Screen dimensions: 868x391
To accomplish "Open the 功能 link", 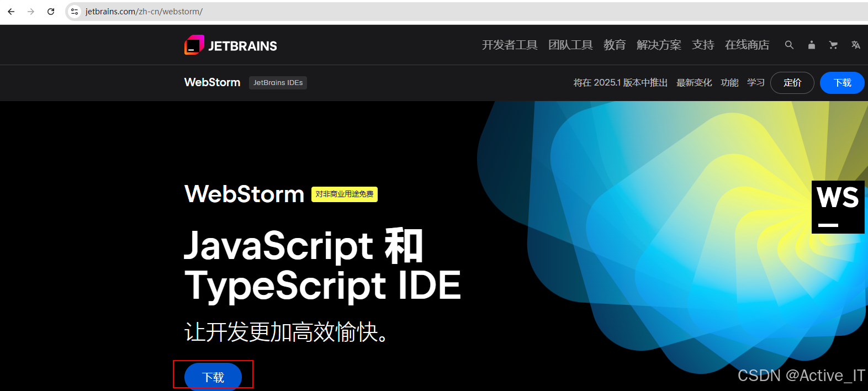I will point(729,83).
